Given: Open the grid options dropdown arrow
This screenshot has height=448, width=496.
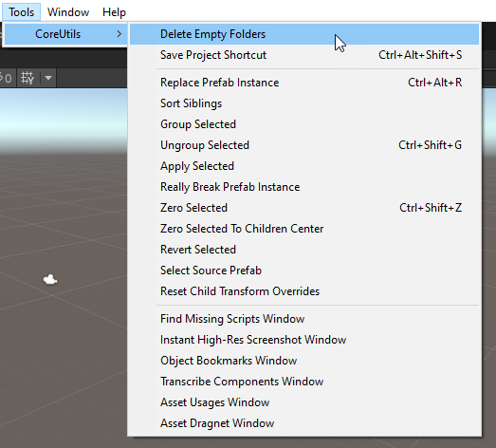Looking at the screenshot, I should (48, 78).
